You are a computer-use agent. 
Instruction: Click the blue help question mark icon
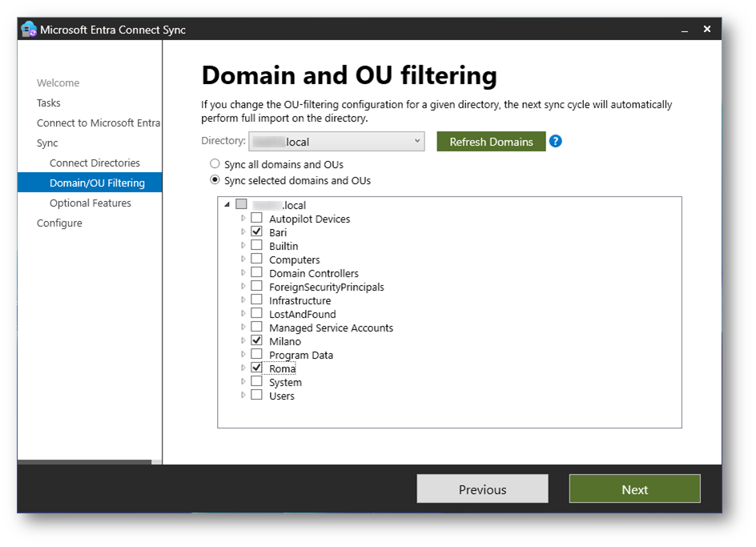click(556, 141)
